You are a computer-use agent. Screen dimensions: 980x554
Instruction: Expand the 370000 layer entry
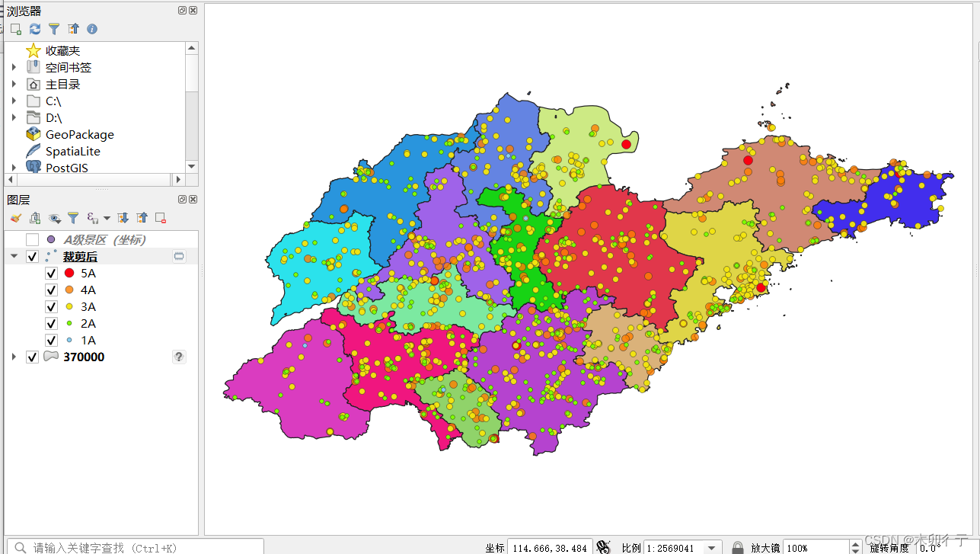(13, 357)
